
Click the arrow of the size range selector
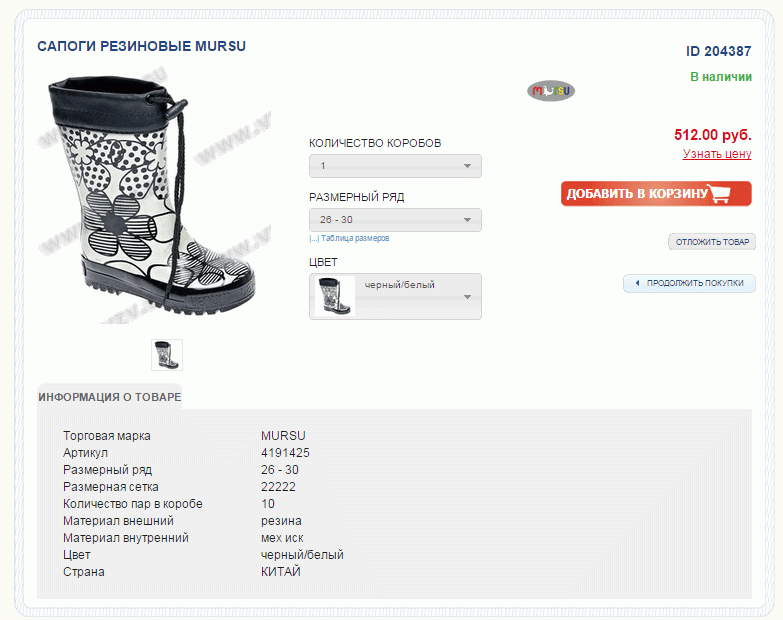[x=467, y=220]
